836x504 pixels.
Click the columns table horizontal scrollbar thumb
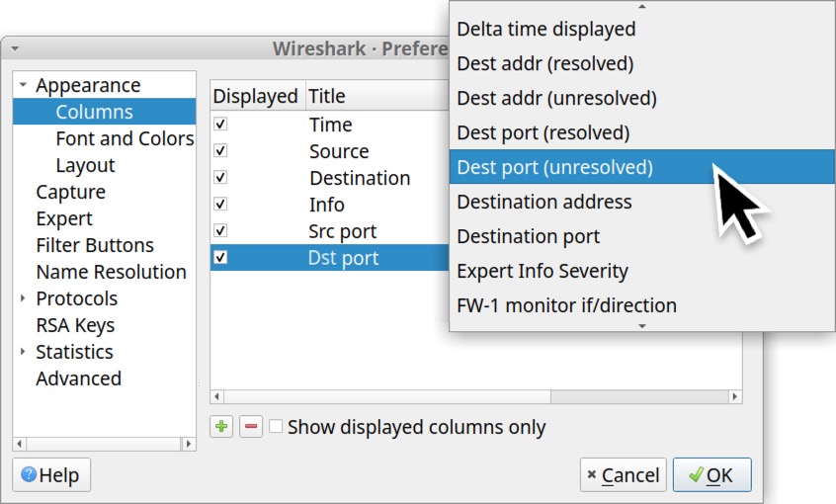387,396
